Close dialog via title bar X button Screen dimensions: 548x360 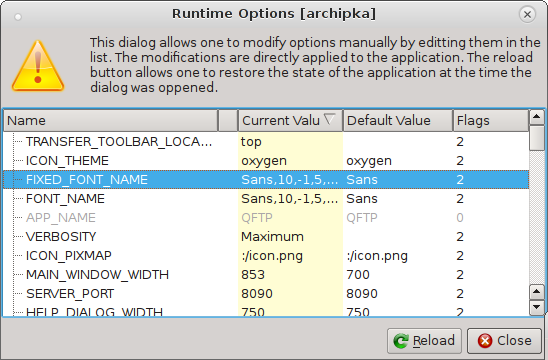(527, 14)
